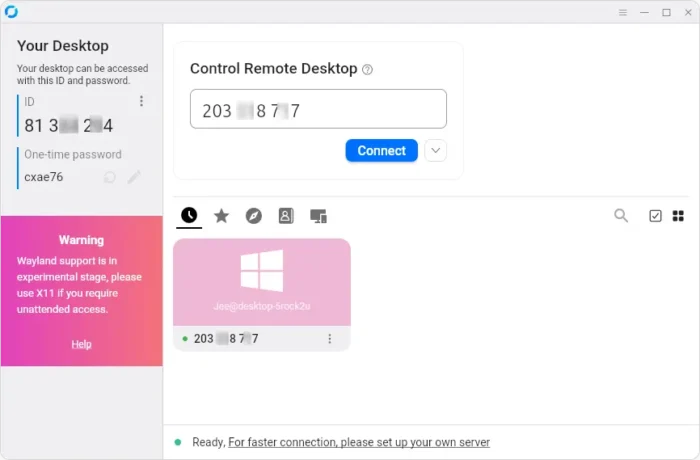Screen dimensions: 700x460
Task: Switch peer view using grid icon
Action: (677, 215)
